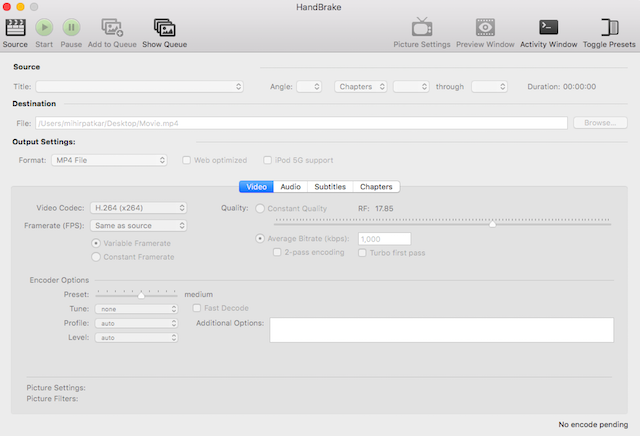Select the Constant Quality radio button
The width and height of the screenshot is (640, 436).
tap(260, 209)
